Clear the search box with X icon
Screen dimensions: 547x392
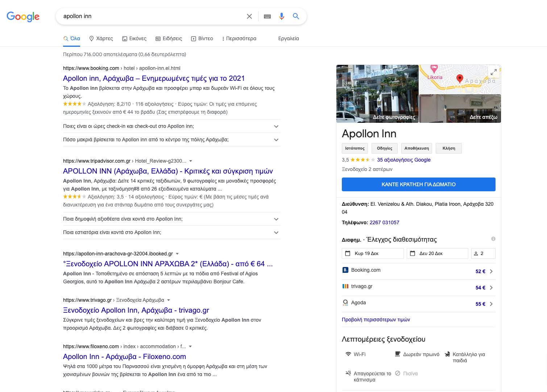pos(249,16)
